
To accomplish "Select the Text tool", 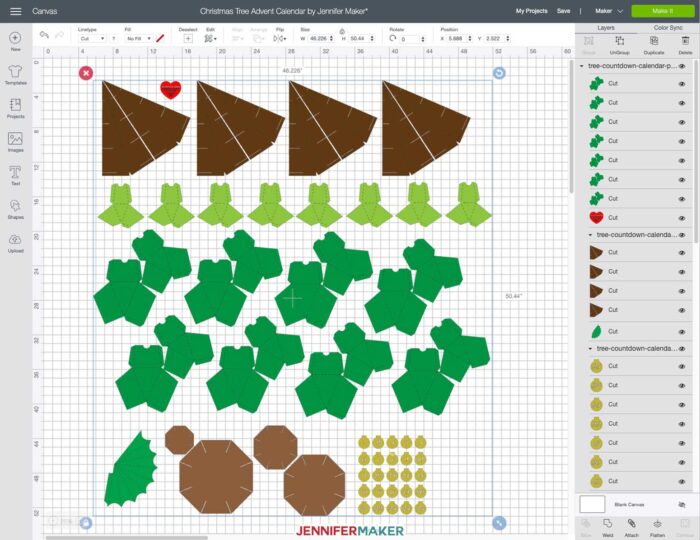I will point(15,172).
